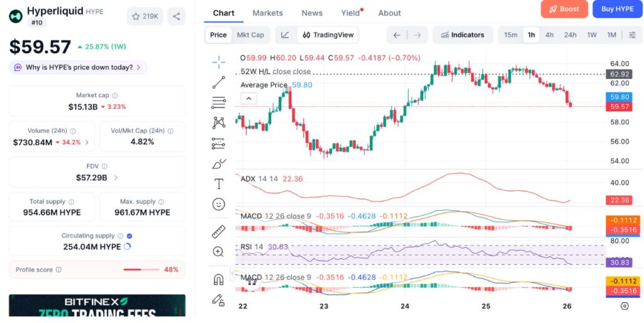Open the share icon button
This screenshot has height=323, width=644.
tap(176, 16)
